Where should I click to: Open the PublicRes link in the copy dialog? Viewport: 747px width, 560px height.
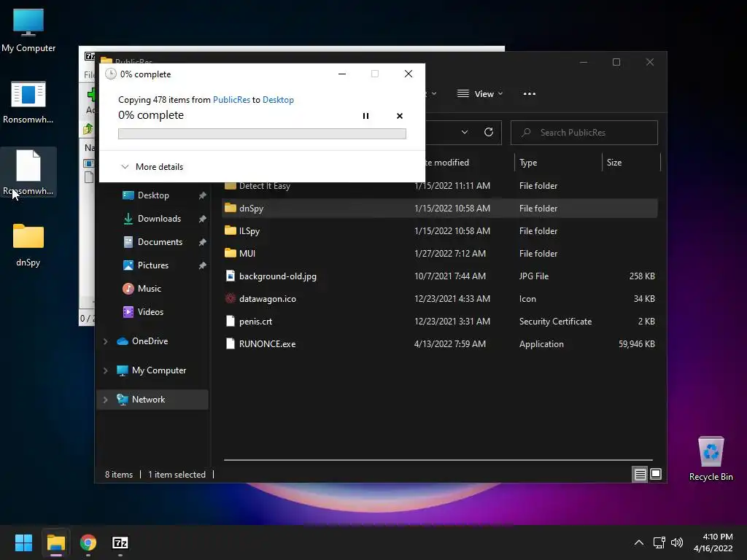(231, 99)
